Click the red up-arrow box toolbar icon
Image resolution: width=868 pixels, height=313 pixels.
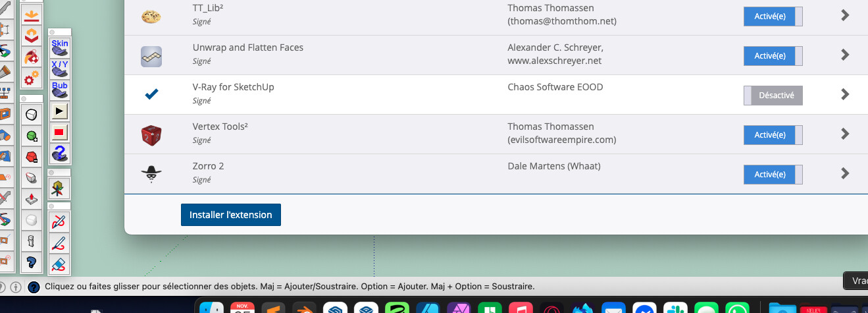pyautogui.click(x=31, y=199)
